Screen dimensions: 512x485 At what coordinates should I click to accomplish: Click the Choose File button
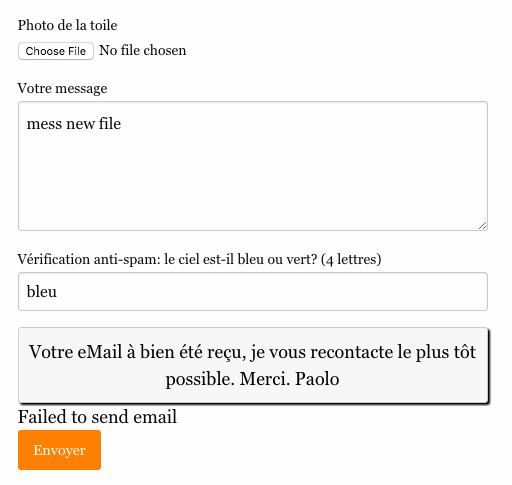click(56, 51)
